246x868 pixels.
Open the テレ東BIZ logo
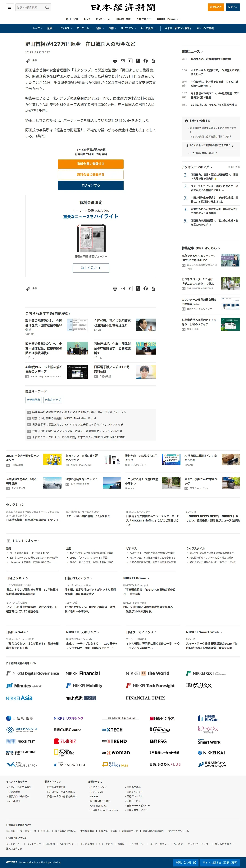tap(65, 741)
